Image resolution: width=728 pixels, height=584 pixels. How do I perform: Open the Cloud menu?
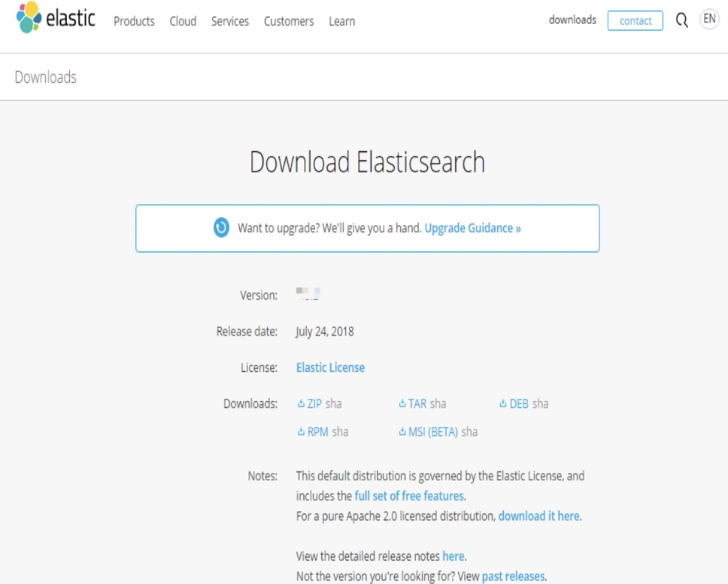(183, 21)
